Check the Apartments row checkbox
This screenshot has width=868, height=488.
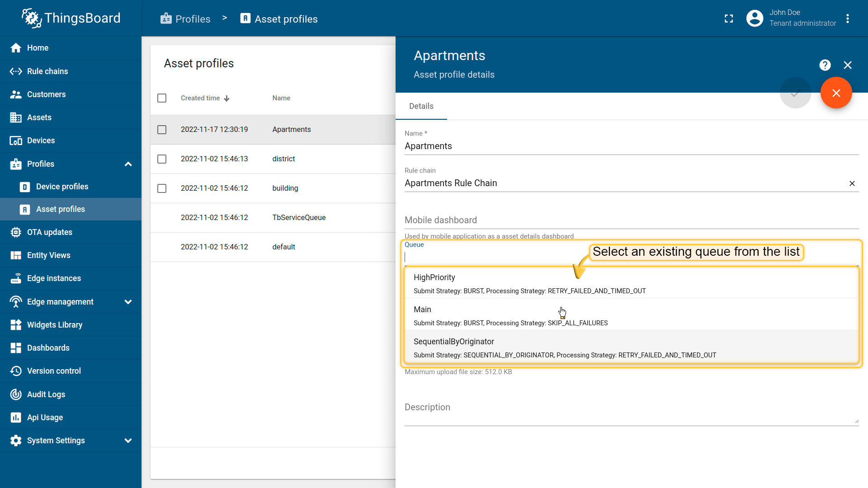[162, 130]
